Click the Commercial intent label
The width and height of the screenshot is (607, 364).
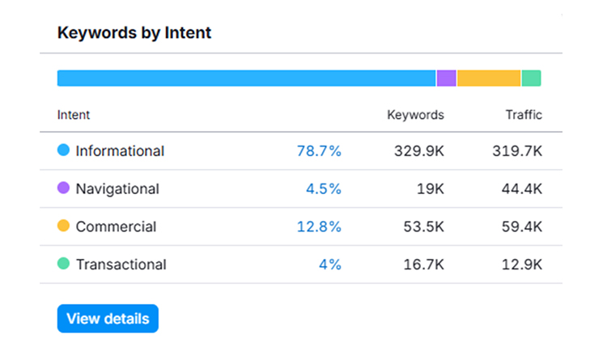point(116,227)
